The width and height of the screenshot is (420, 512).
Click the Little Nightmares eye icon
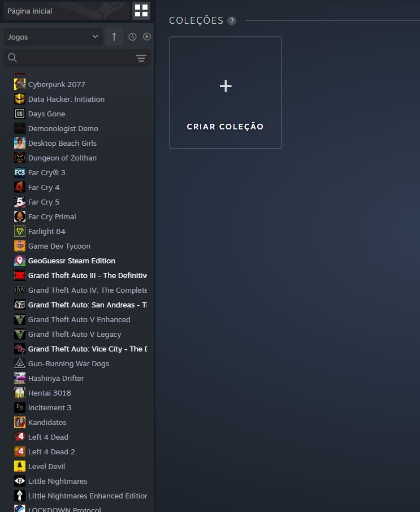point(20,481)
